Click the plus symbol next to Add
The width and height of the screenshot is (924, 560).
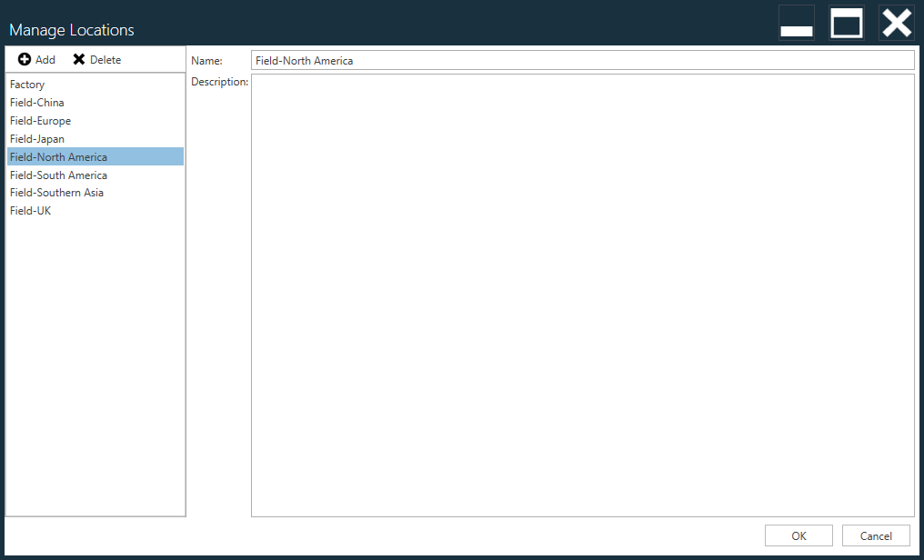23,59
